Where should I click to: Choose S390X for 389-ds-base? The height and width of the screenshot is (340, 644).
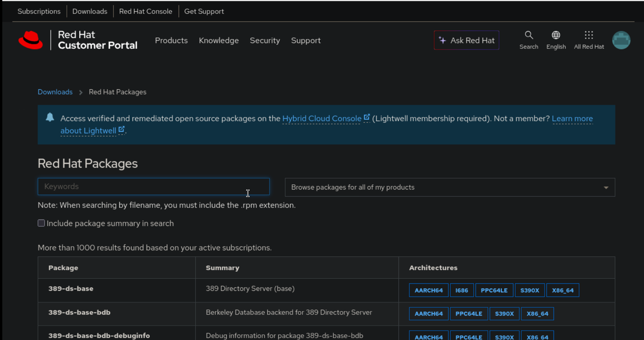pyautogui.click(x=530, y=290)
